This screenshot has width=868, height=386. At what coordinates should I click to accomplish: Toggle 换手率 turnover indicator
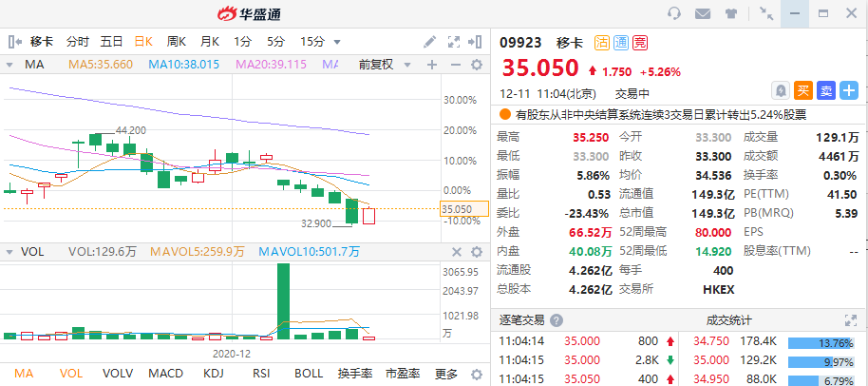point(355,374)
